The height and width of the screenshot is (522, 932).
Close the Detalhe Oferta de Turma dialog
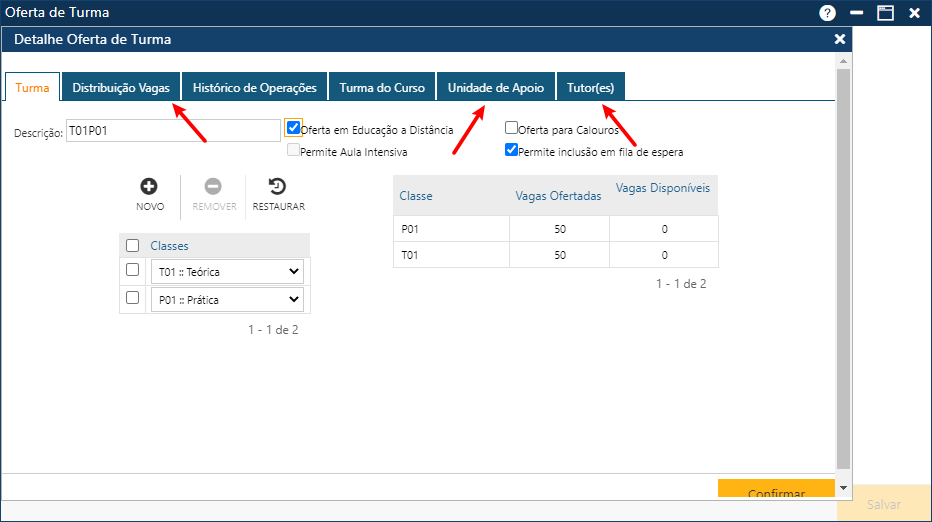(x=840, y=39)
